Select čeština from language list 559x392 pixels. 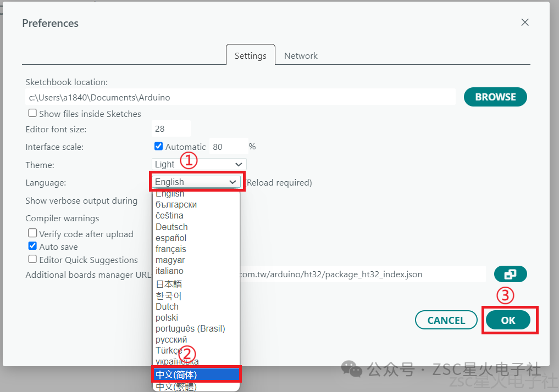[x=196, y=216]
